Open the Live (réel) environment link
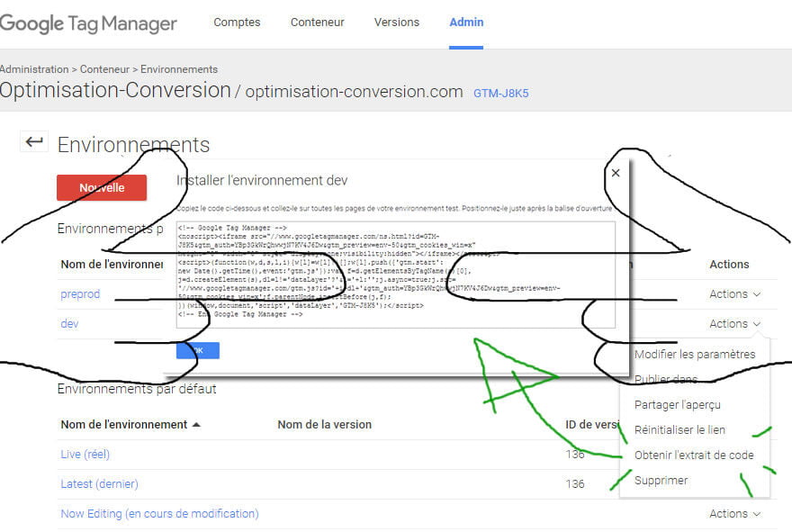The width and height of the screenshot is (792, 532). [x=85, y=454]
